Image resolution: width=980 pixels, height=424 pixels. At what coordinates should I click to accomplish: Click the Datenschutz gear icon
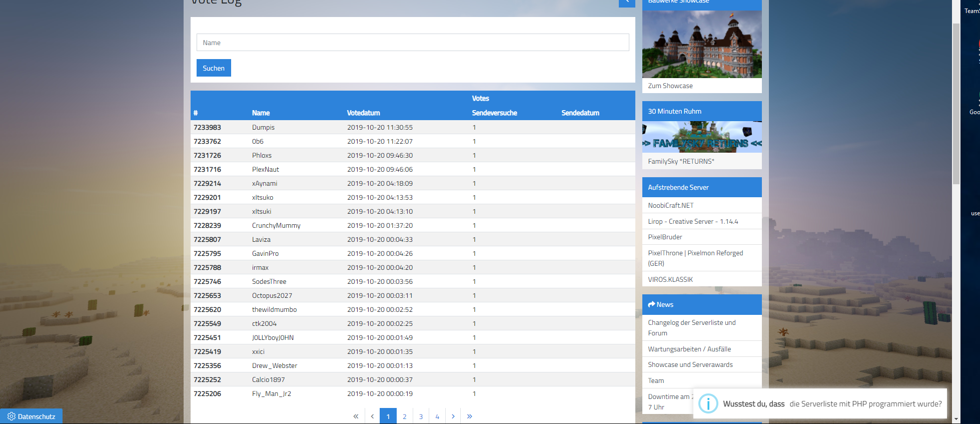[12, 416]
